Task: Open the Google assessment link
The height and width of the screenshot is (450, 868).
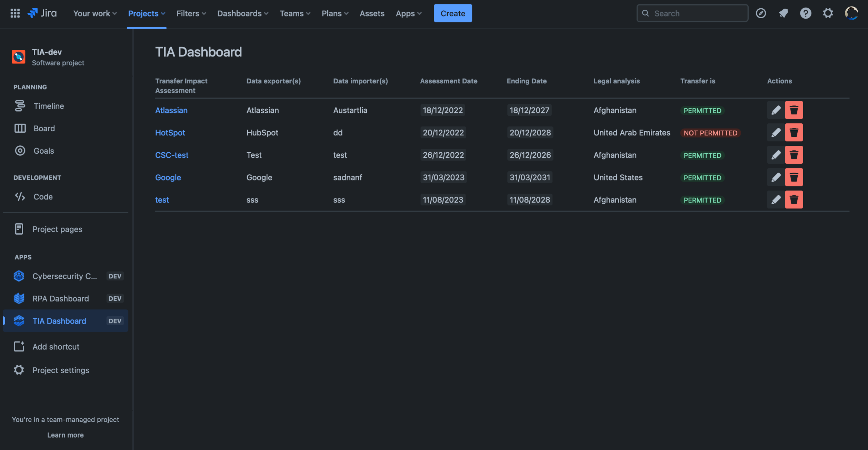Action: tap(168, 177)
